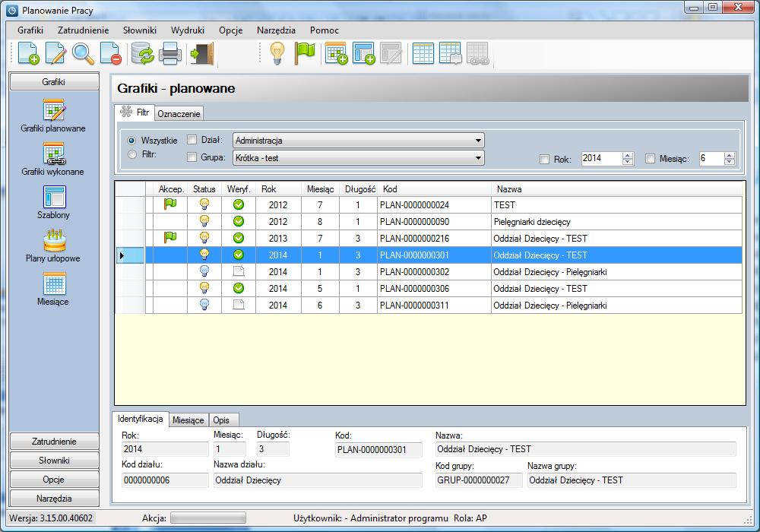Click the Akcja progress bar

[x=208, y=518]
